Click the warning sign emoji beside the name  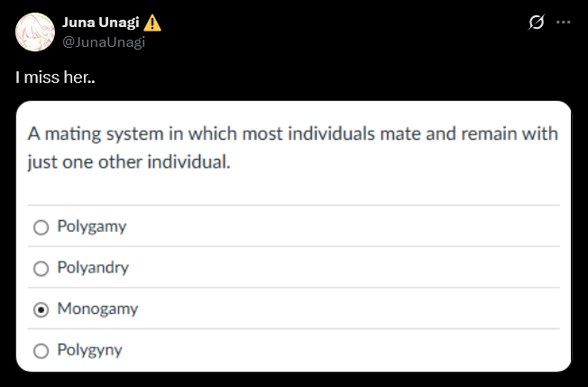tap(153, 23)
